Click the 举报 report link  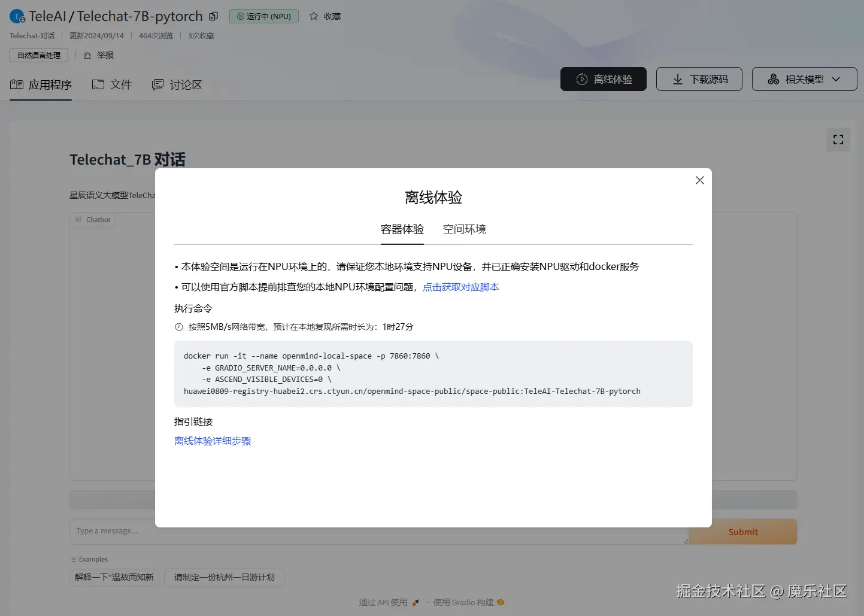coord(99,55)
